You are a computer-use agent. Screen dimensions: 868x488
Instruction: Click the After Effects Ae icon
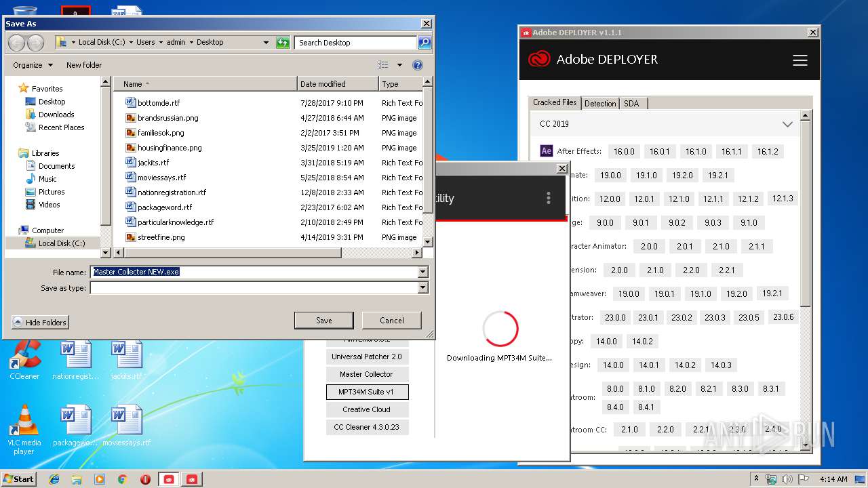[x=547, y=151]
